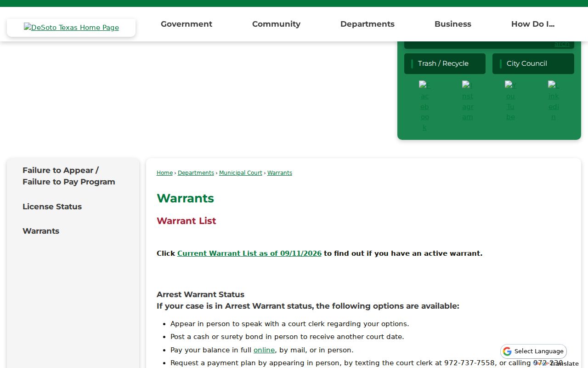Open the Community menu
This screenshot has height=368, width=588.
click(276, 24)
